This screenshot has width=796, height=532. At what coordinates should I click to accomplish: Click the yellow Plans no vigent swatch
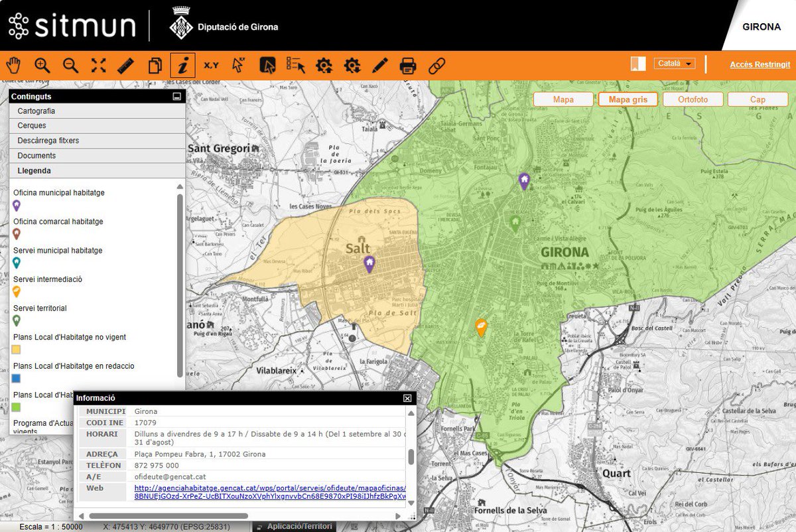[x=17, y=349]
